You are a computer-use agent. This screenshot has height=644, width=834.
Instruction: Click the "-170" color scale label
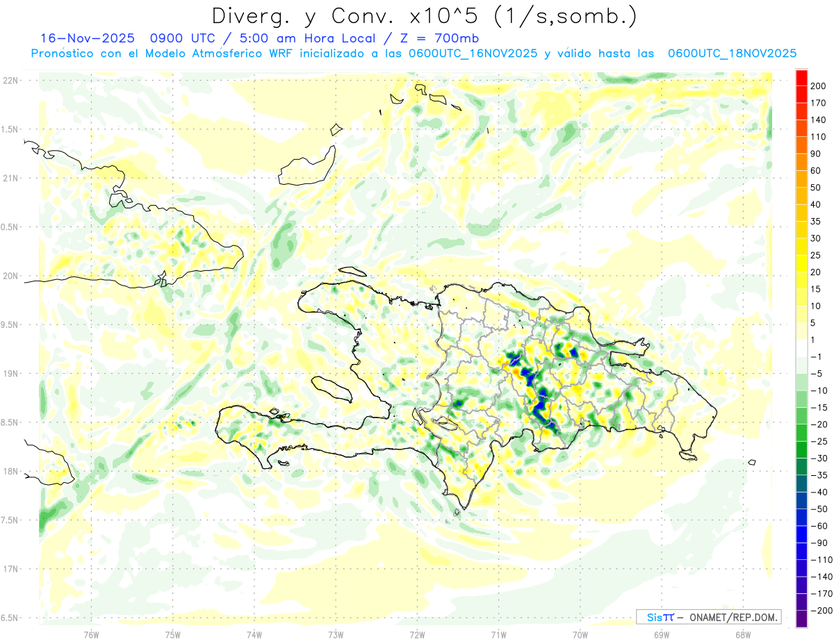(821, 594)
